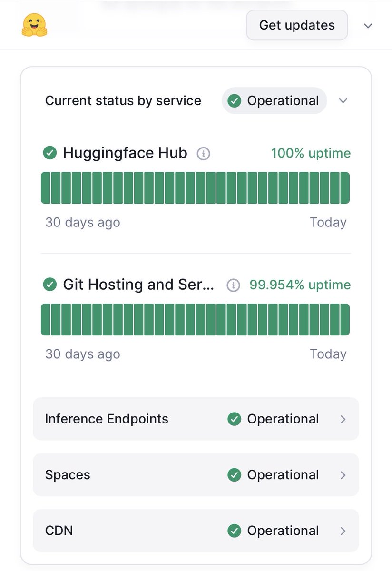Open the Spaces service item
The width and height of the screenshot is (392, 571).
[196, 475]
